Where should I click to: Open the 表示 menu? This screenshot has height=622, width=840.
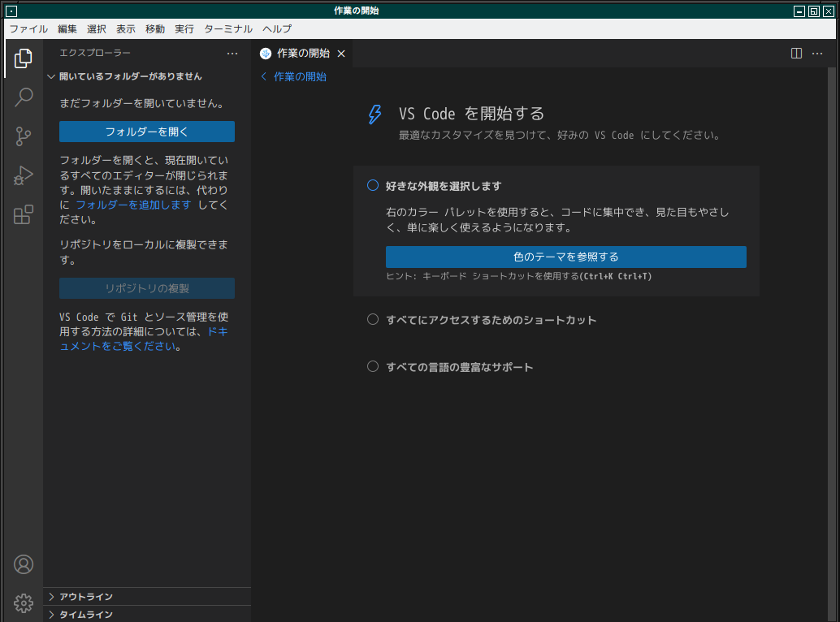coord(126,29)
